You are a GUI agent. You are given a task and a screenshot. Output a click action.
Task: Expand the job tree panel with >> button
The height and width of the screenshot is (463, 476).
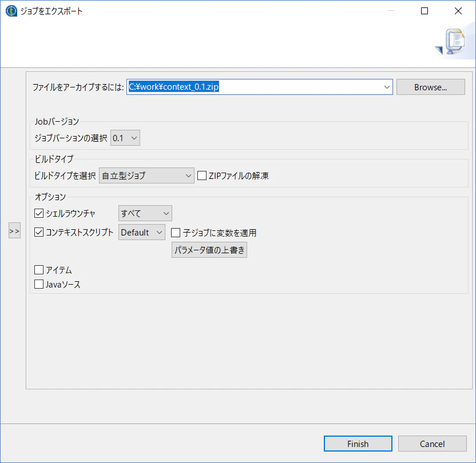click(x=14, y=231)
